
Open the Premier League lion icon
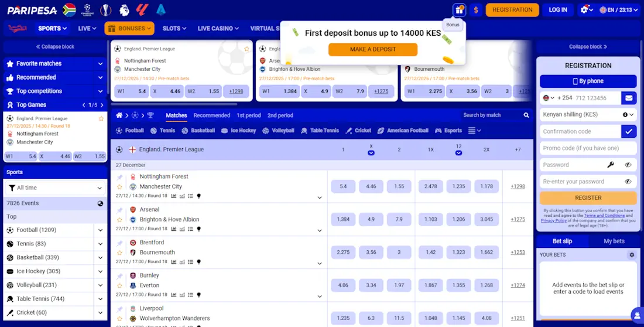(x=124, y=10)
